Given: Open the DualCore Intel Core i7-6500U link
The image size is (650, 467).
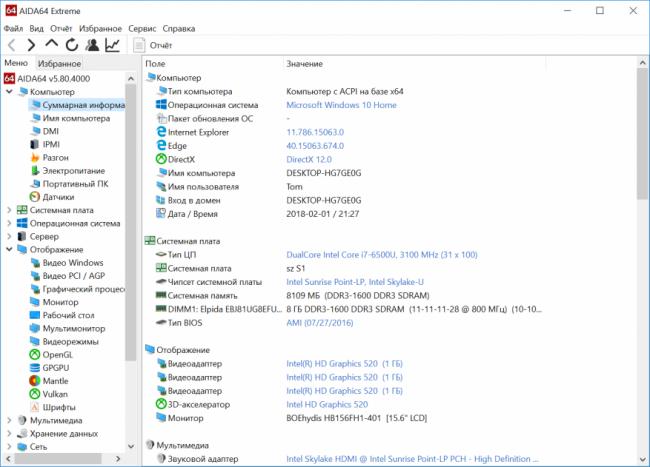Looking at the screenshot, I should pyautogui.click(x=382, y=254).
